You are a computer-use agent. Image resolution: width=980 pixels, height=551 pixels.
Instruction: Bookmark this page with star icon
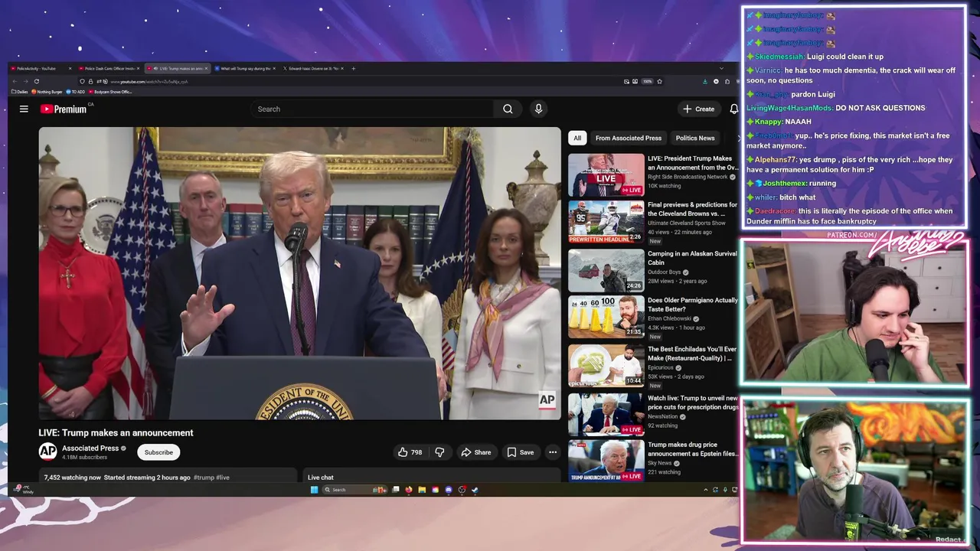(659, 81)
